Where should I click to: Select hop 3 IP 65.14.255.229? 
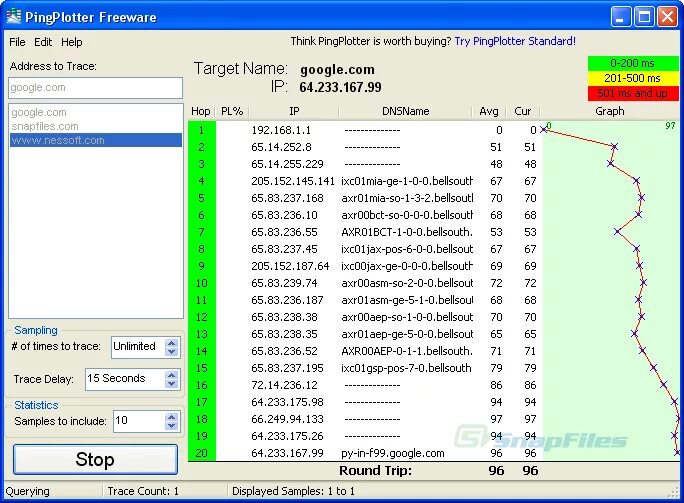click(x=287, y=164)
